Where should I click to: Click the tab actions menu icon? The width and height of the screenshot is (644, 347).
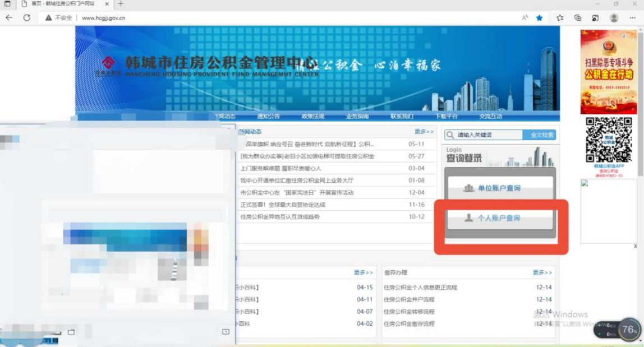7,4
